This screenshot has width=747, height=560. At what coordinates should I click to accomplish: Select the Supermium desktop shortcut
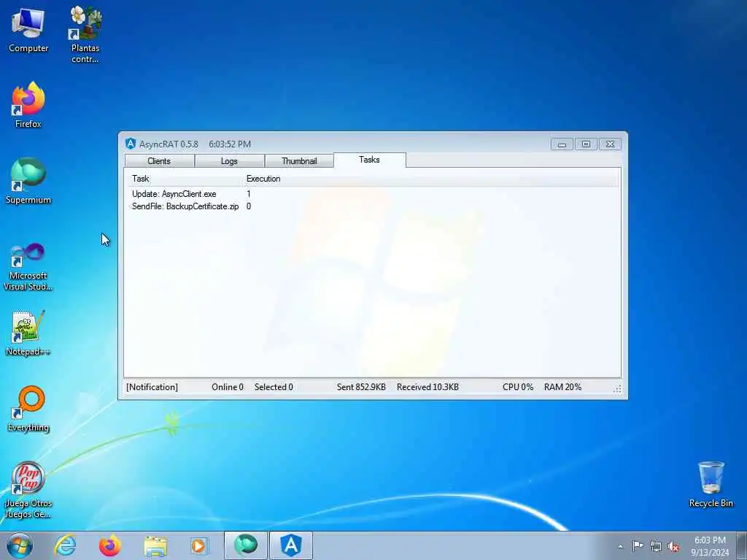[28, 181]
